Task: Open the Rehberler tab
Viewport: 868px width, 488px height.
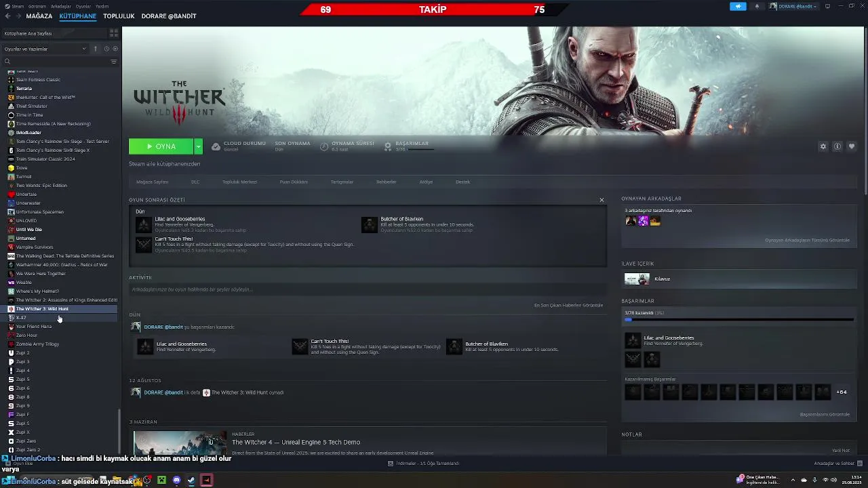Action: click(x=387, y=182)
